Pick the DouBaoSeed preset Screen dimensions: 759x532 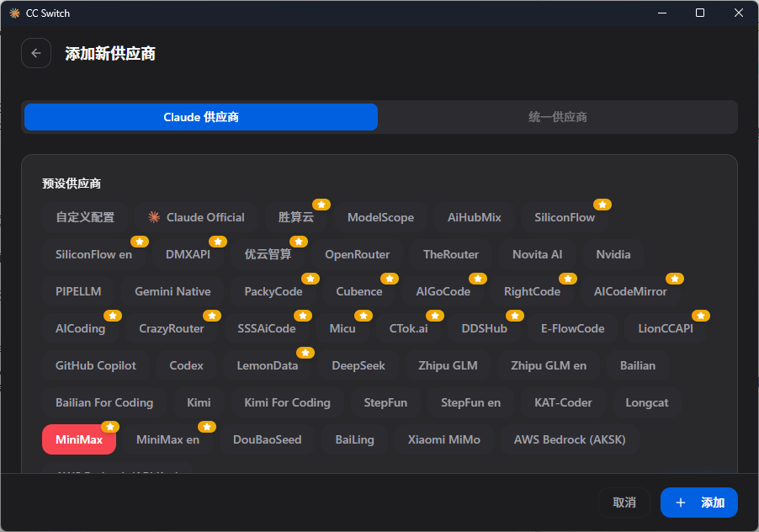(268, 439)
